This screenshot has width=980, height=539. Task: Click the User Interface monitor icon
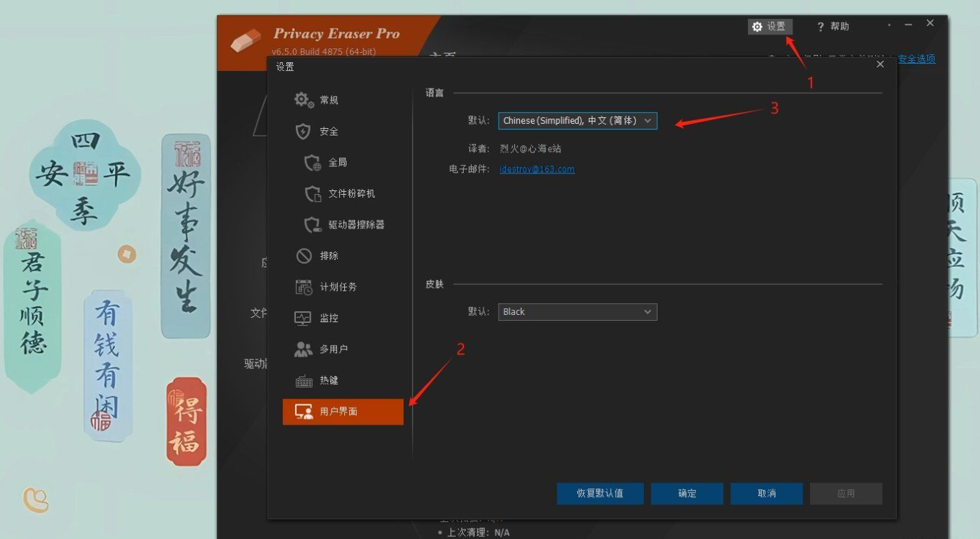pyautogui.click(x=303, y=412)
